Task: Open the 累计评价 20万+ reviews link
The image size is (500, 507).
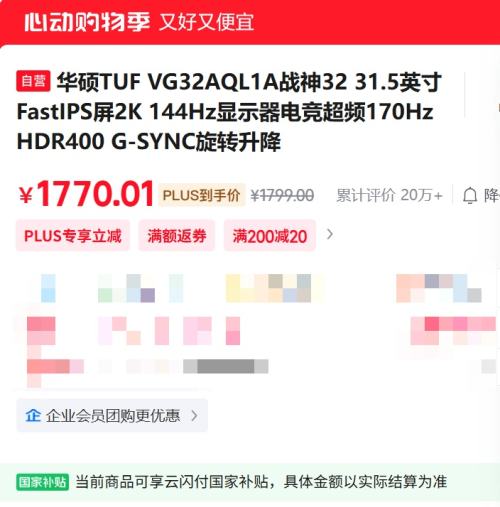Action: 389,195
